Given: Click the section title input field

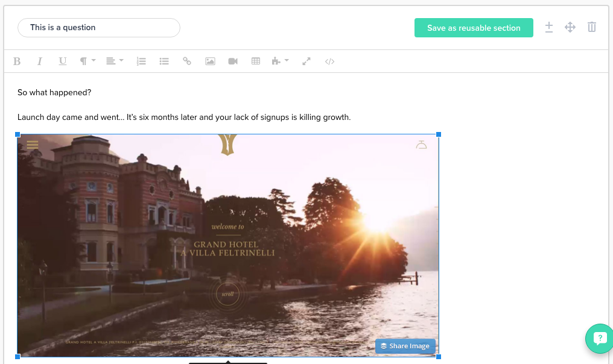Looking at the screenshot, I should (x=99, y=28).
